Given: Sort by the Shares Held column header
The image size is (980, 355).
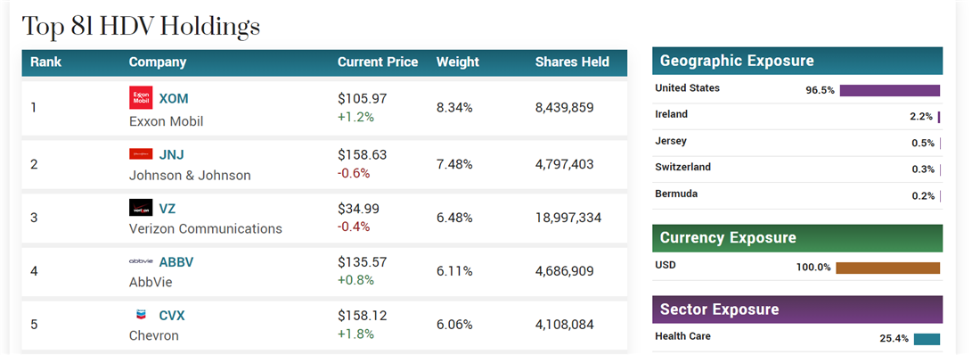Looking at the screenshot, I should click(x=572, y=62).
